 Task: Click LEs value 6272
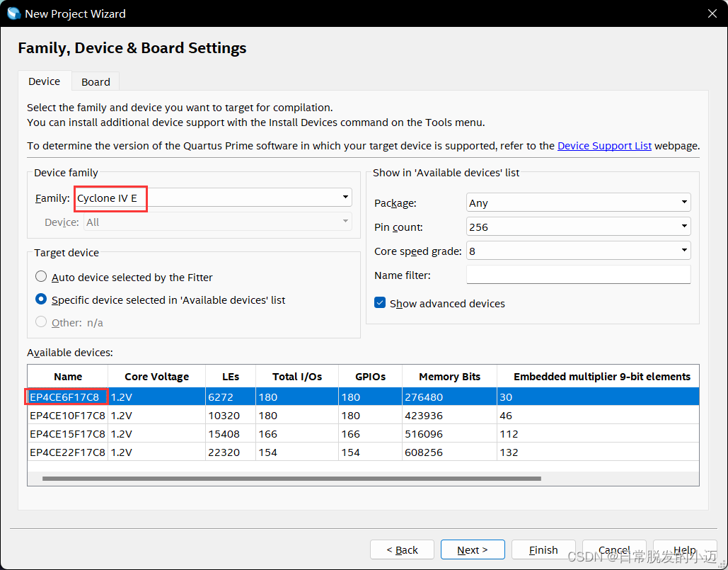click(221, 397)
